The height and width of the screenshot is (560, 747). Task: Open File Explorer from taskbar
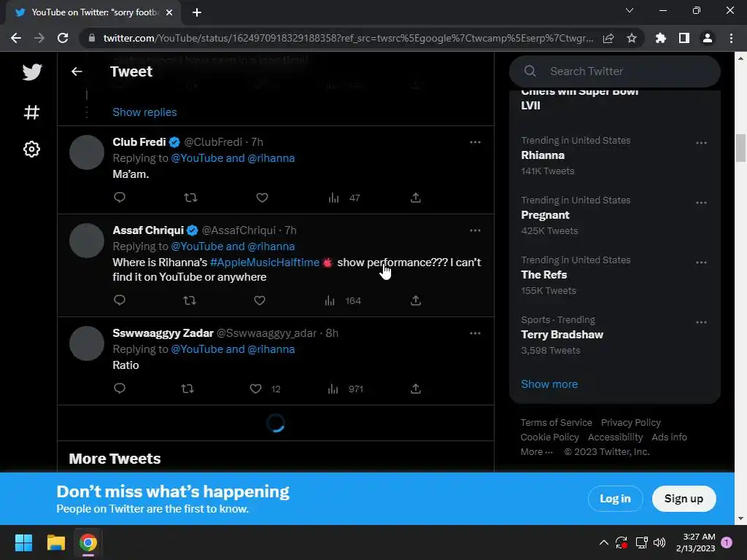pyautogui.click(x=55, y=542)
